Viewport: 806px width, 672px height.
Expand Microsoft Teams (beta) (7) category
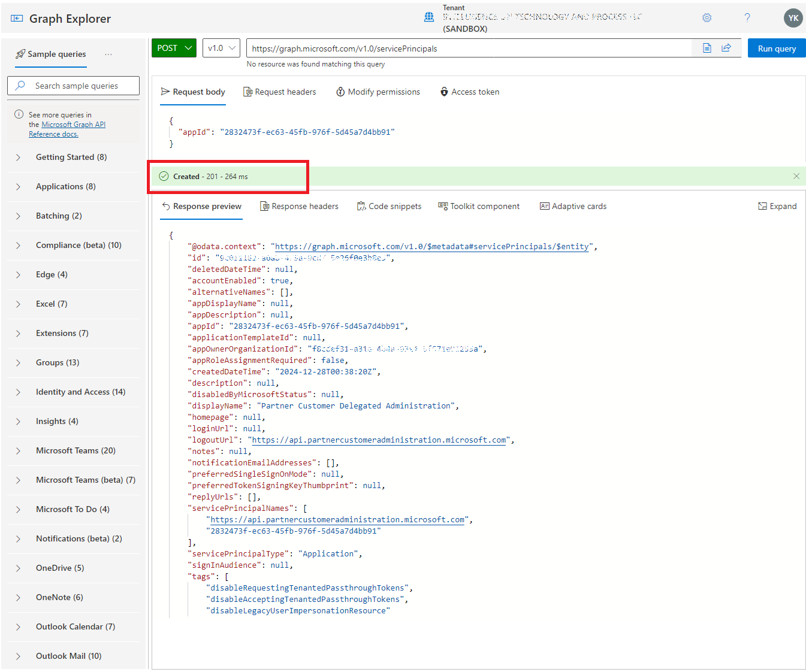(73, 480)
